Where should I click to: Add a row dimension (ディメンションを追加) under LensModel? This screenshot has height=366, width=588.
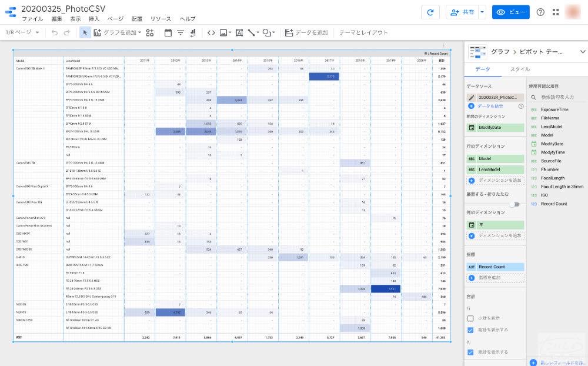coord(495,181)
